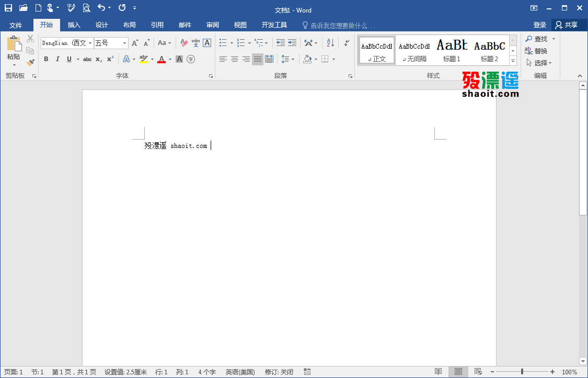Open font dialog launcher in 字体 group

pos(211,76)
